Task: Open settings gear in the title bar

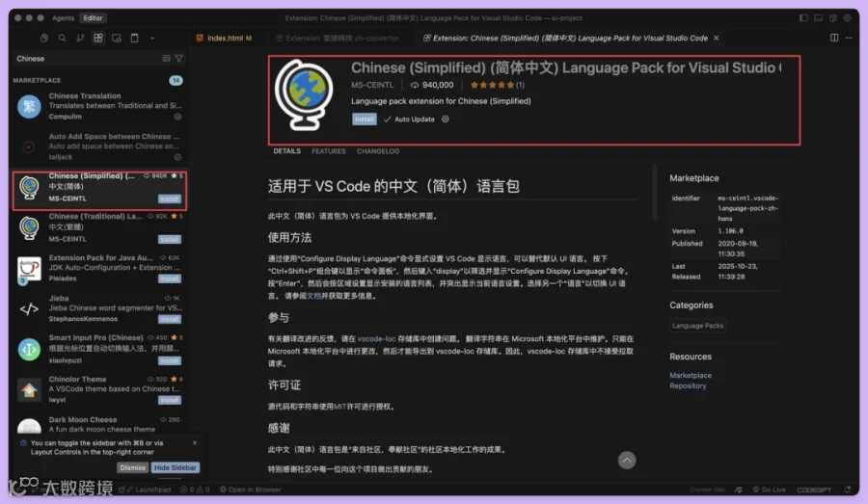Action: pyautogui.click(x=847, y=17)
